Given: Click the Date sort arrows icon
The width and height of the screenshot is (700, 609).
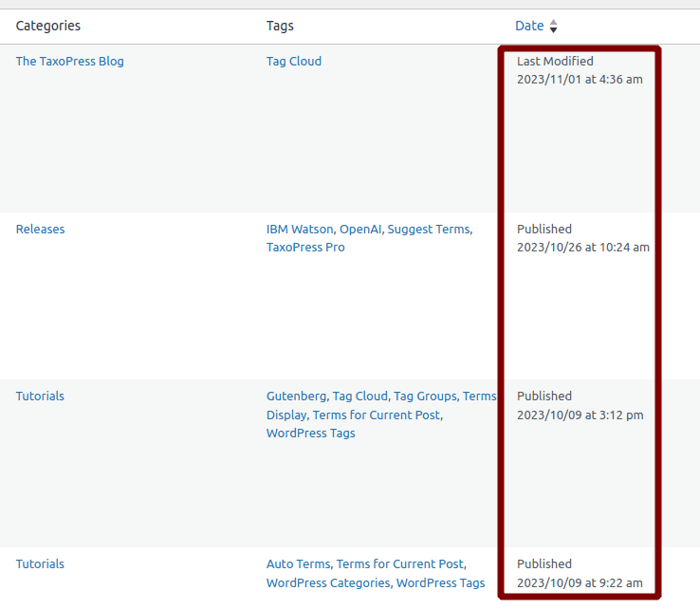Looking at the screenshot, I should click(554, 27).
